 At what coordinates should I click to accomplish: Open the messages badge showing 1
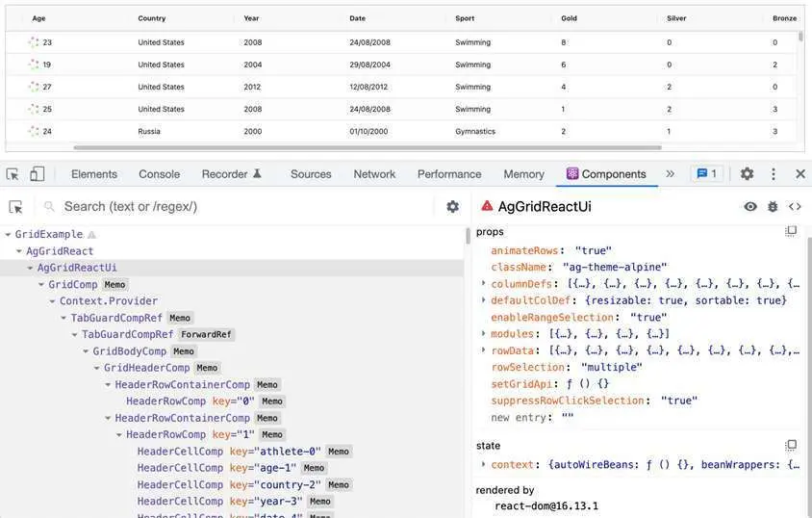pos(707,174)
